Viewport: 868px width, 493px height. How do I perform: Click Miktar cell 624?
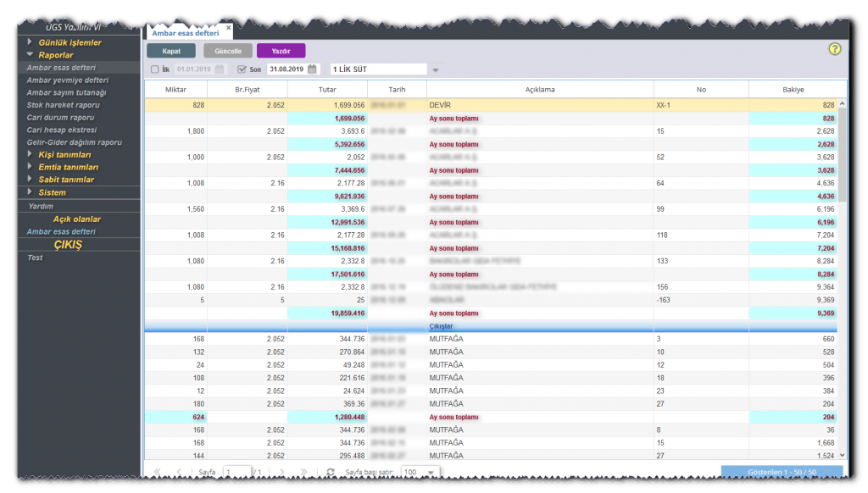[x=175, y=418]
